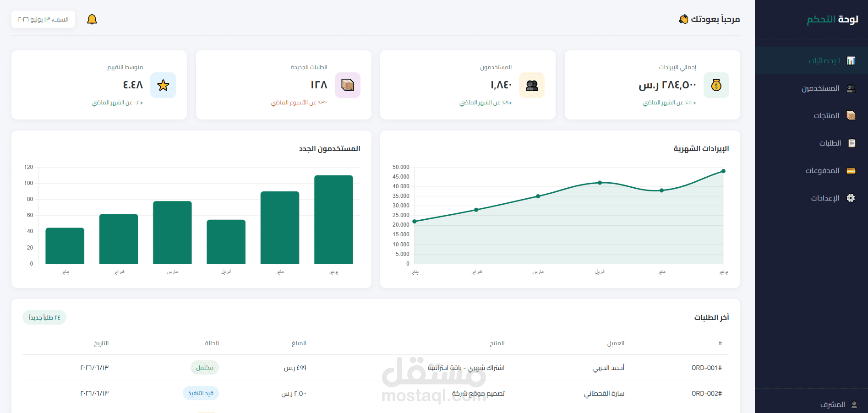
Task: Click the يناير data point on revenue line
Action: click(x=415, y=222)
